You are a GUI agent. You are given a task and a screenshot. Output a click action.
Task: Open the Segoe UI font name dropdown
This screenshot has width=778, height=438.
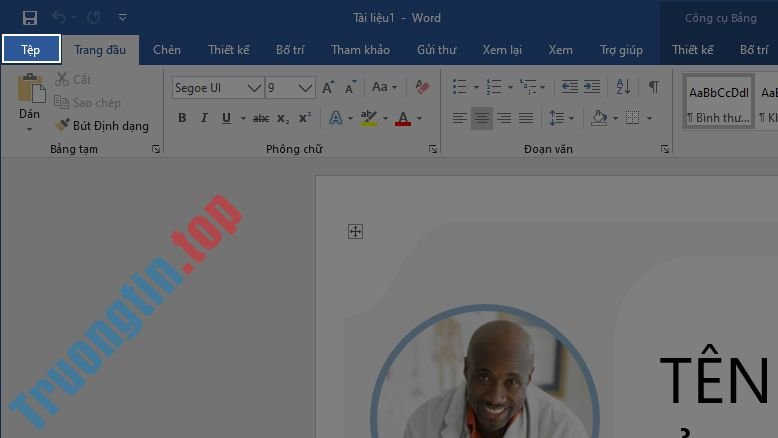pyautogui.click(x=254, y=88)
